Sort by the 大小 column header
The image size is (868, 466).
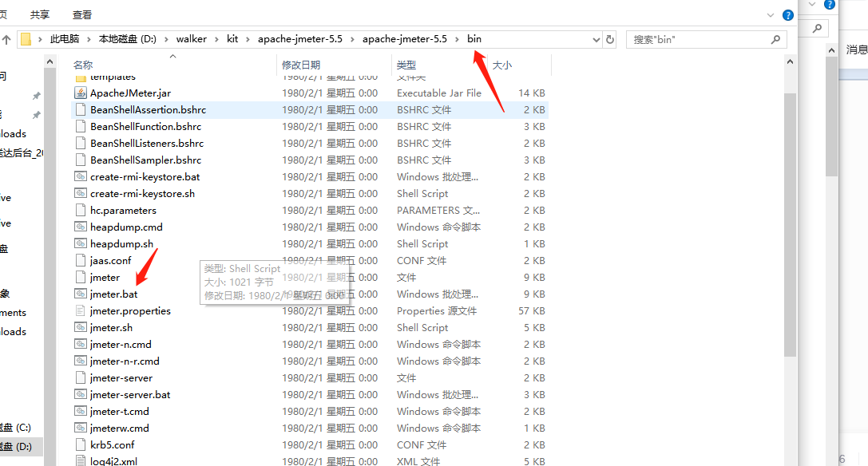pos(502,65)
